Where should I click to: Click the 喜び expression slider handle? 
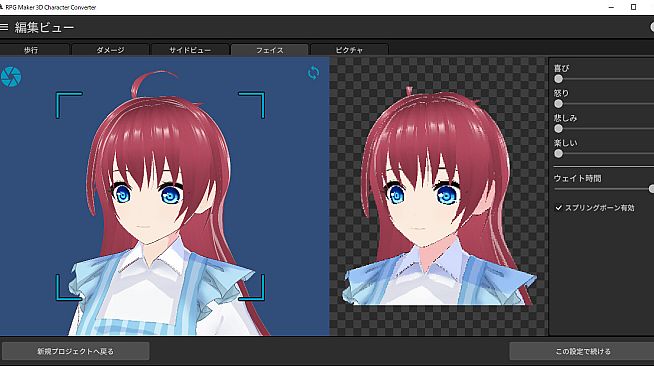click(558, 79)
